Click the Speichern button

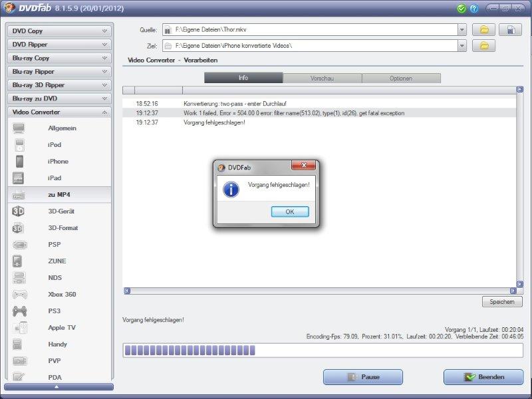click(502, 302)
